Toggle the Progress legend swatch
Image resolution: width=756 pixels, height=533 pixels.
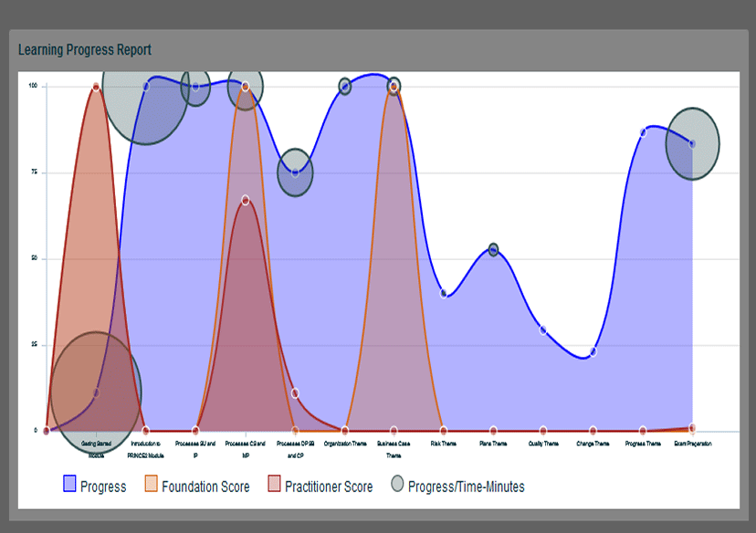click(68, 486)
